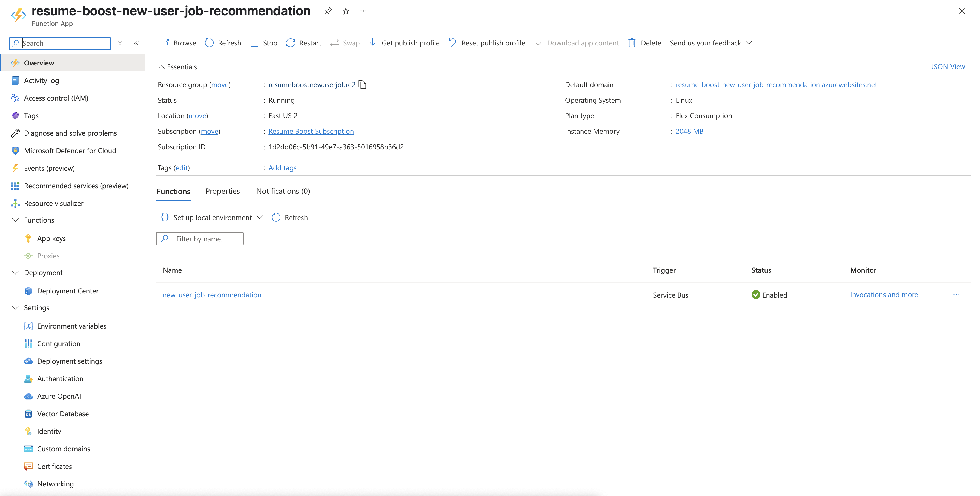Click the Delete trash icon
Image resolution: width=980 pixels, height=496 pixels.
(x=632, y=43)
